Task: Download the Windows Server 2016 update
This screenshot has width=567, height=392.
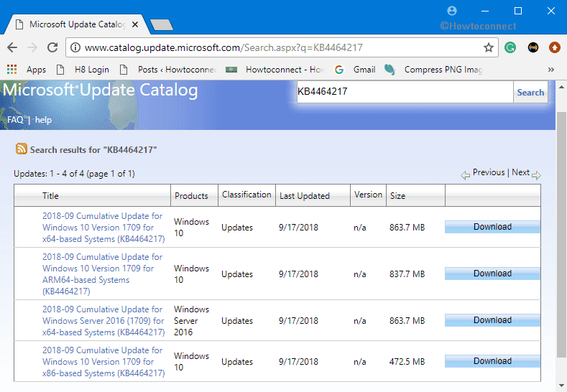Action: [492, 319]
